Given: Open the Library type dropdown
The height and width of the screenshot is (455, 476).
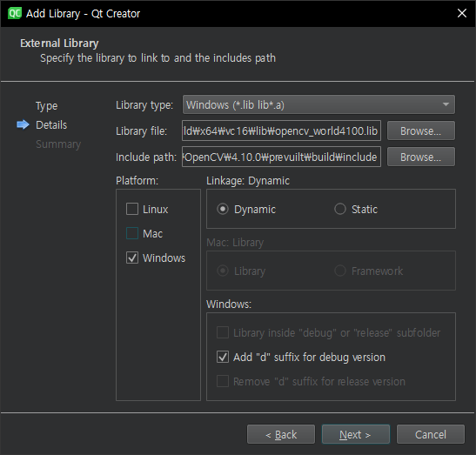Looking at the screenshot, I should pos(318,104).
